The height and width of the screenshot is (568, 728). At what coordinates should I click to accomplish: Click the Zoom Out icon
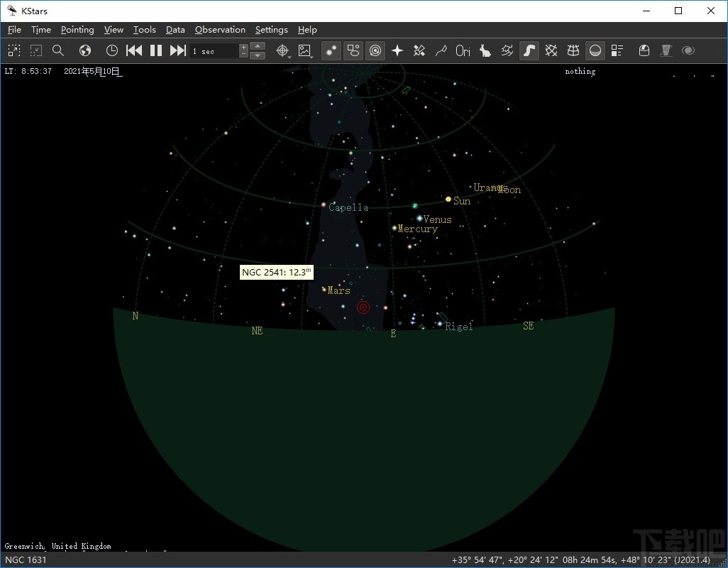pos(36,50)
